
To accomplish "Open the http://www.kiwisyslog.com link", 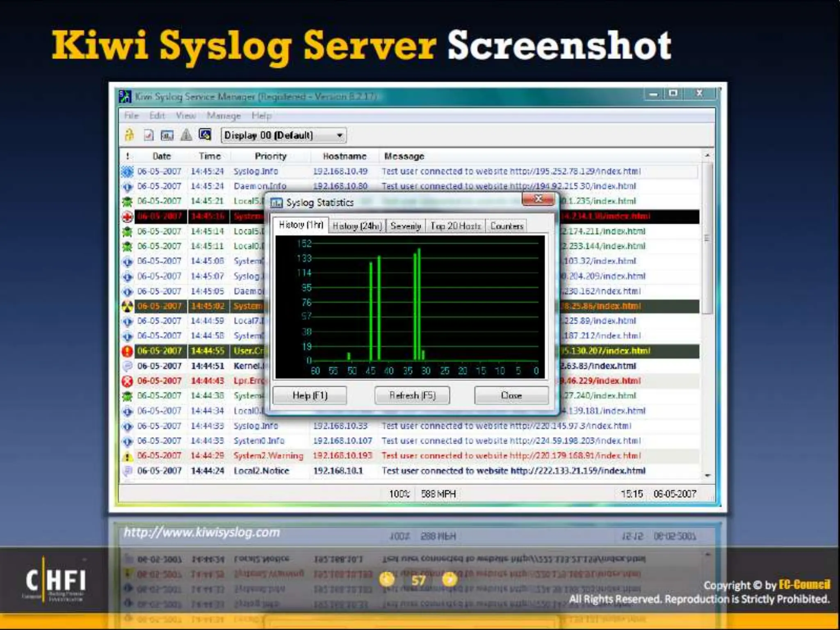I will [201, 532].
